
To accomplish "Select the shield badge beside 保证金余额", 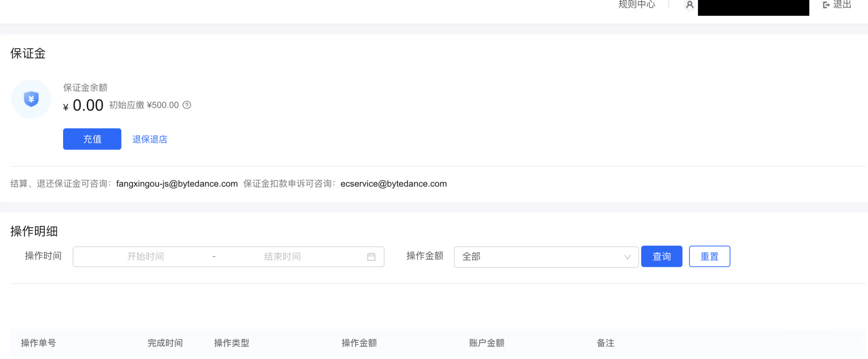I will click(x=31, y=99).
